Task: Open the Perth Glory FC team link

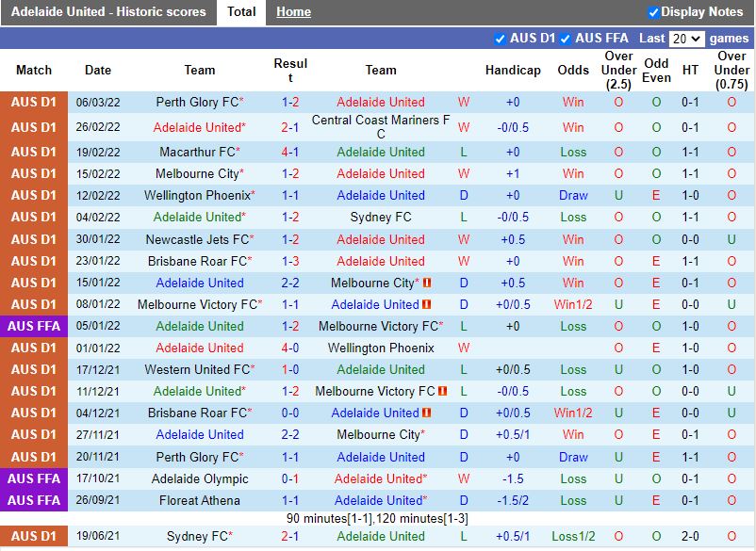Action: click(x=197, y=102)
